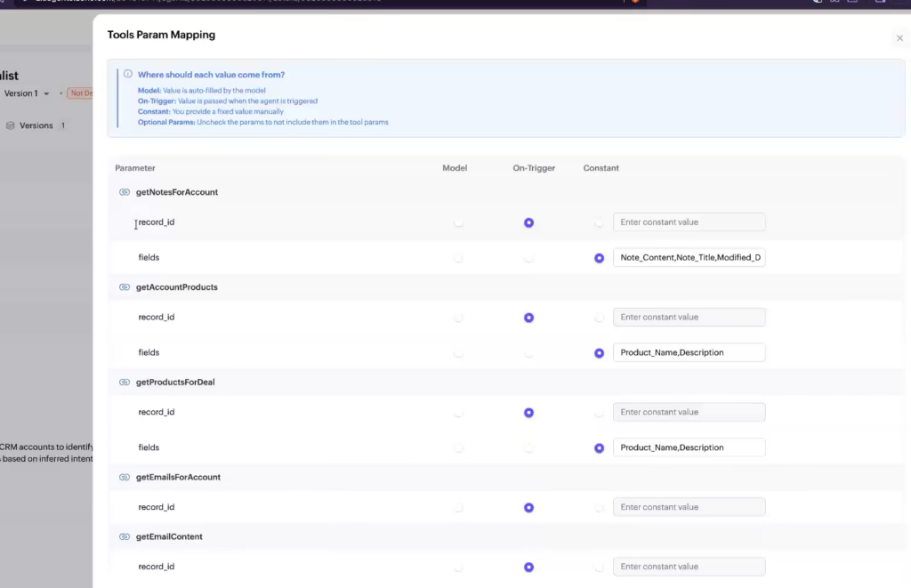This screenshot has height=588, width=911.
Task: Select On-Trigger for getAccountProducts fields
Action: click(528, 353)
